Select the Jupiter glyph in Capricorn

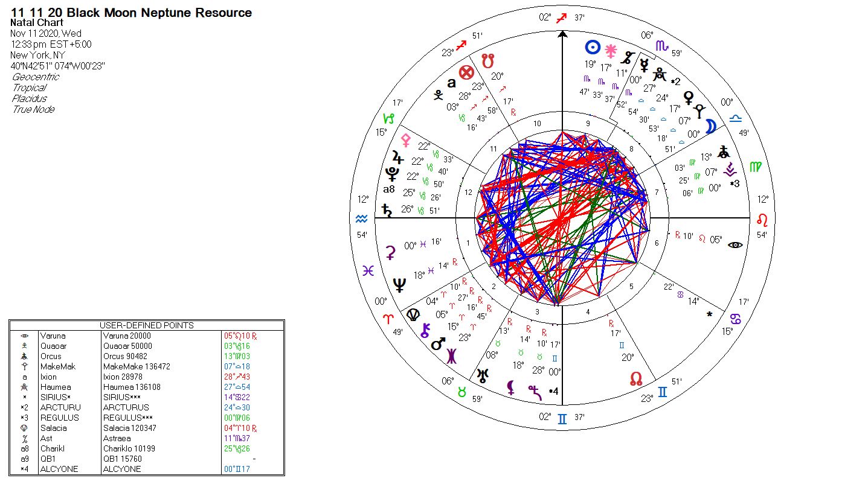coord(397,158)
